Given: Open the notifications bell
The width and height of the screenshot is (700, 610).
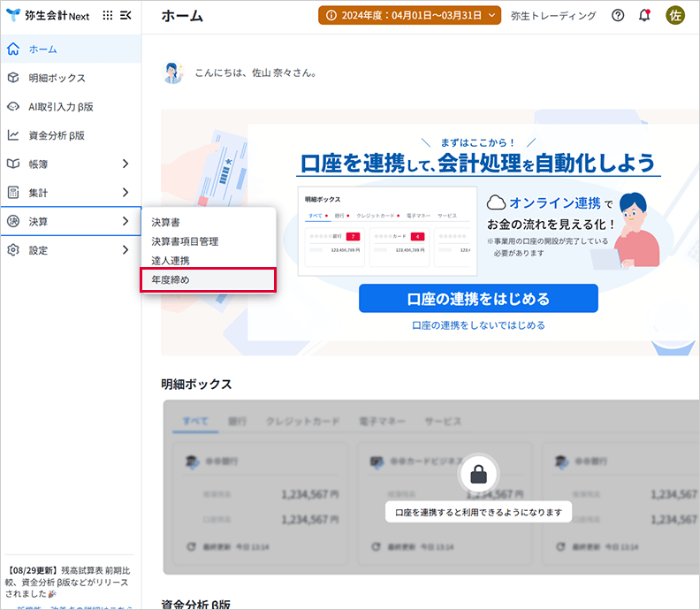Looking at the screenshot, I should (x=644, y=15).
